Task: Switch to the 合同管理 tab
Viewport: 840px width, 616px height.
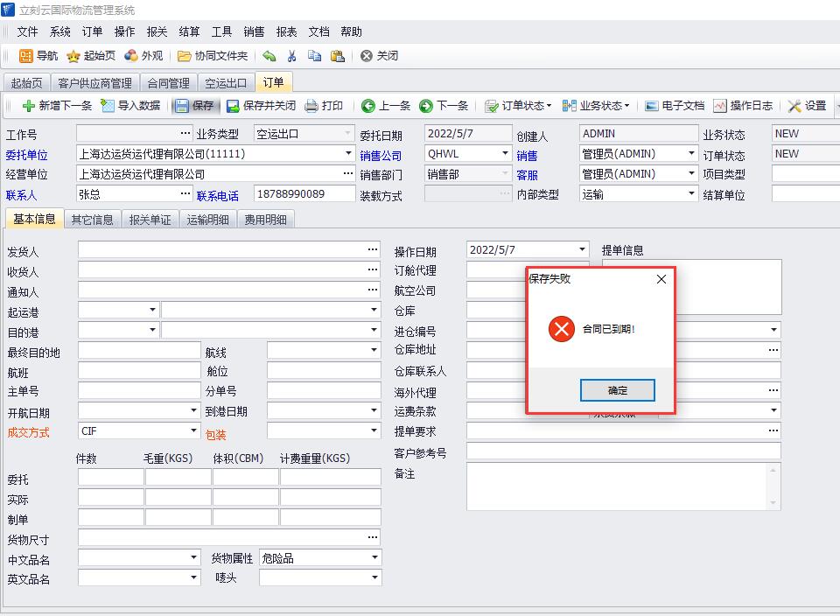Action: tap(168, 83)
